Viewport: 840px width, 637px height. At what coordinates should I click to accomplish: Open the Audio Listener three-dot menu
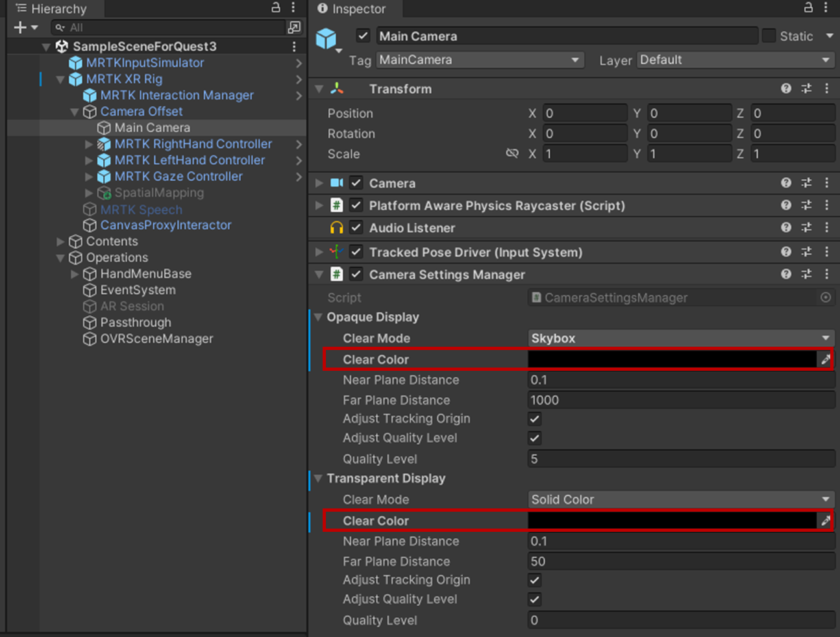[x=826, y=228]
